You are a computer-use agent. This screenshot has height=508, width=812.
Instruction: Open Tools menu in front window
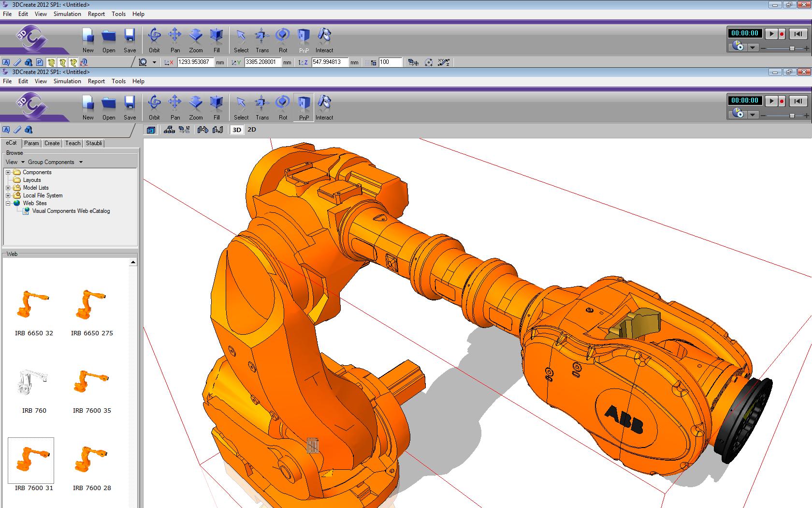point(118,81)
